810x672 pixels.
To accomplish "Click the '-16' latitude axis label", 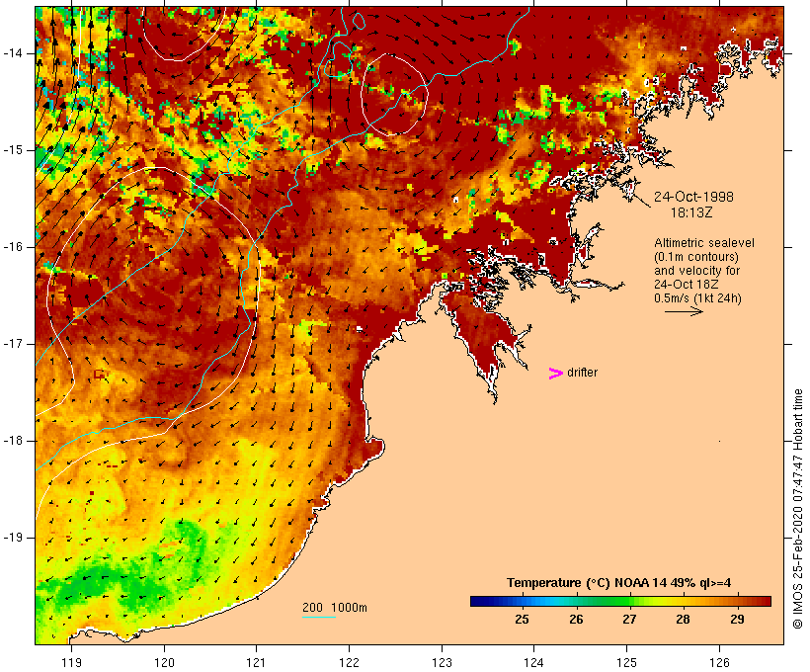I will coord(12,247).
